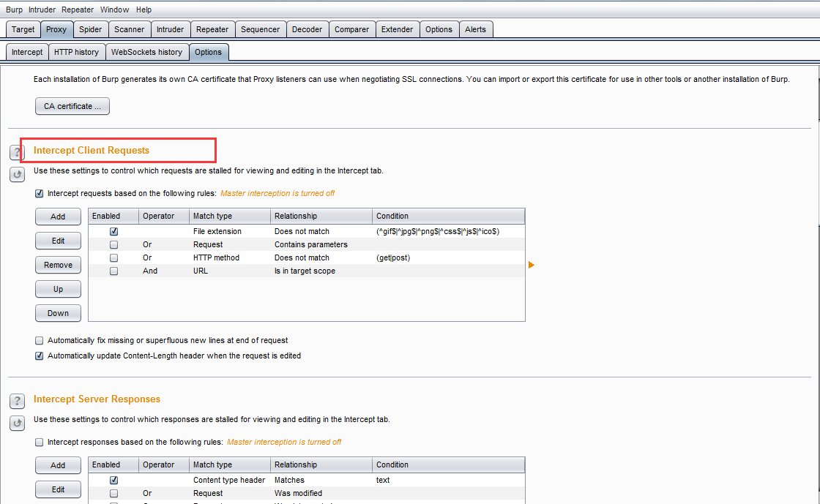The height and width of the screenshot is (504, 820).
Task: Open help for Intercept Server Responses section
Action: point(17,401)
